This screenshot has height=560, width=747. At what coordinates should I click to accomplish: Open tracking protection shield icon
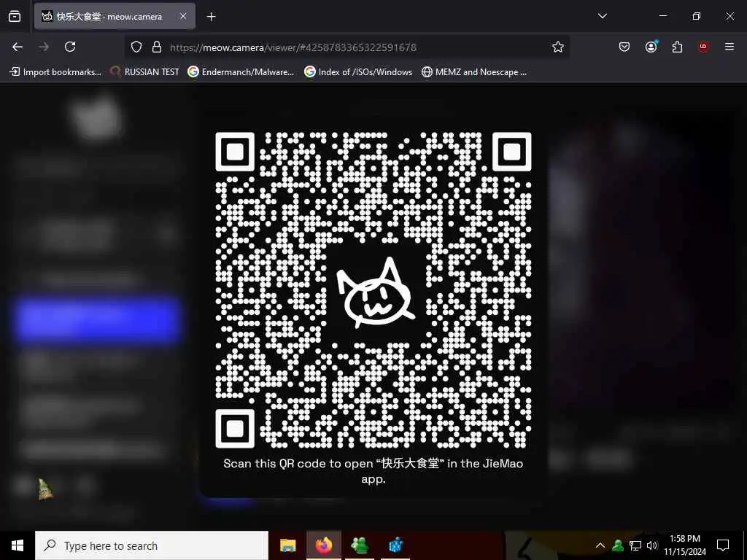pos(136,47)
